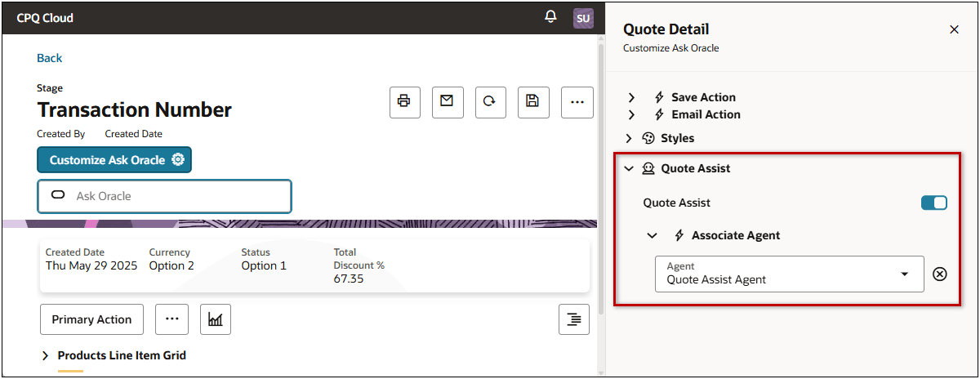The width and height of the screenshot is (980, 379).
Task: Click the Quote Assist Agent value text
Action: pyautogui.click(x=716, y=279)
